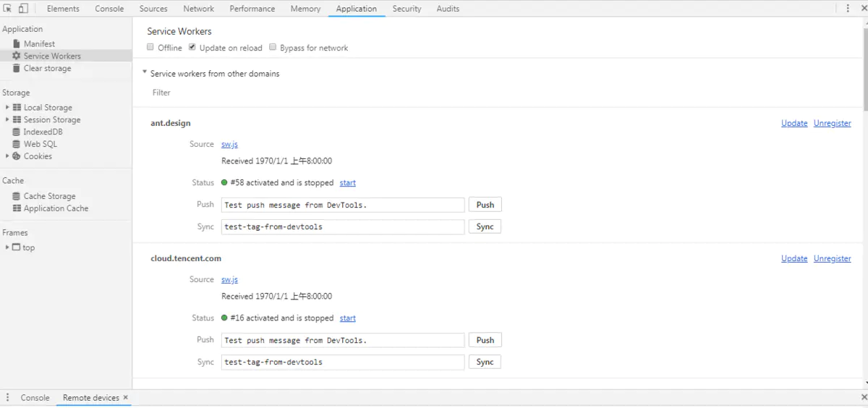Focus cloud.tencent.com Push message input
The height and width of the screenshot is (408, 868).
coord(343,340)
